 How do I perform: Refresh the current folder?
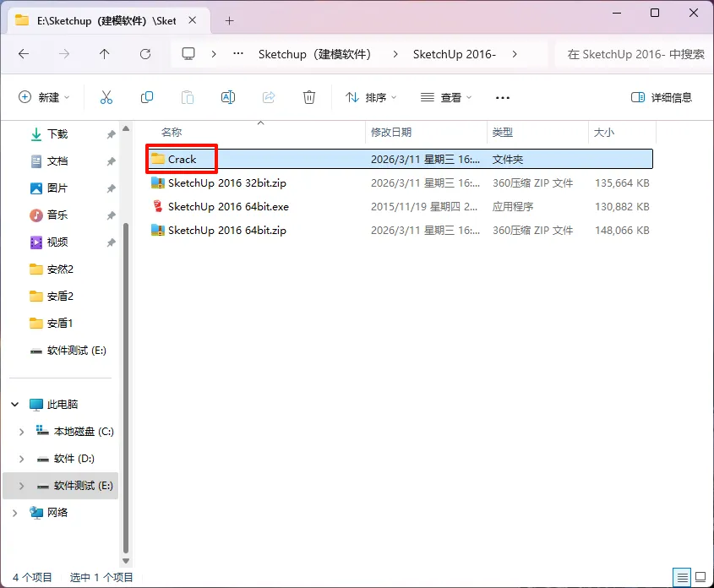pos(145,54)
